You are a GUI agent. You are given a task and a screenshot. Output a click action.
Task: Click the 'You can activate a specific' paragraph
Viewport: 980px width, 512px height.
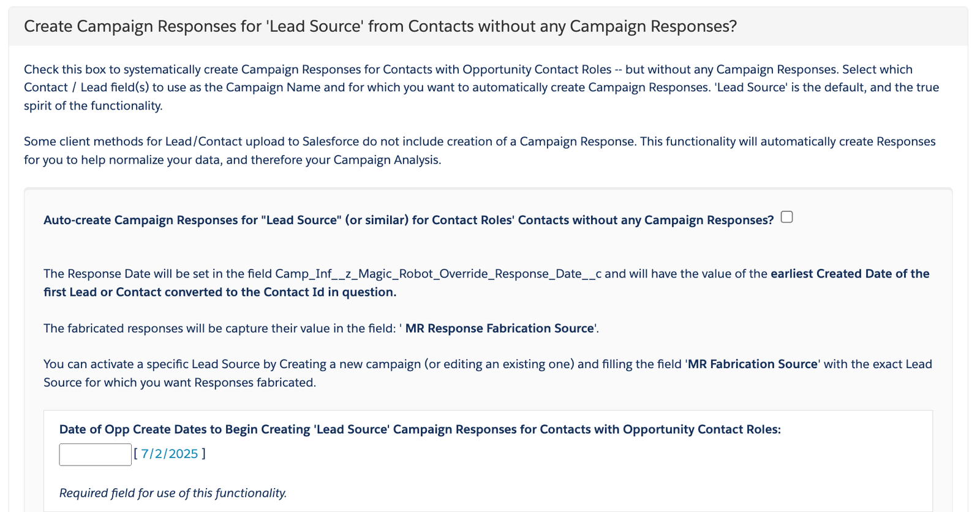[488, 373]
